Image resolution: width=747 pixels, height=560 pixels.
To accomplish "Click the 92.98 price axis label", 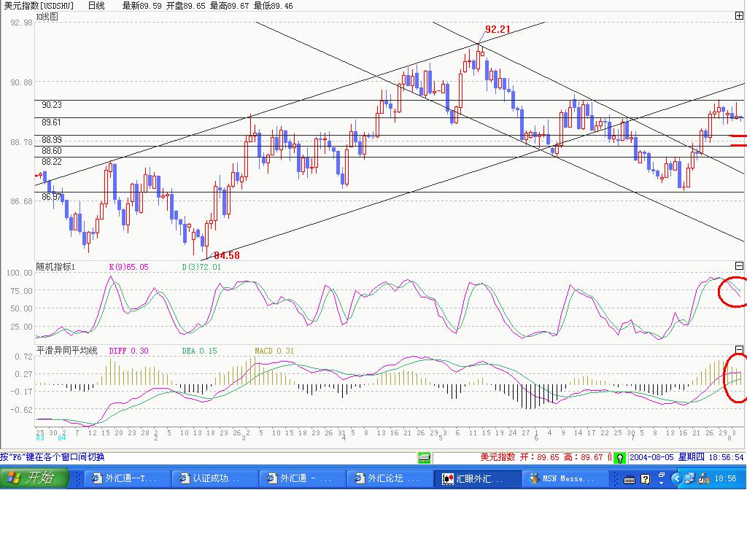I will [x=21, y=23].
